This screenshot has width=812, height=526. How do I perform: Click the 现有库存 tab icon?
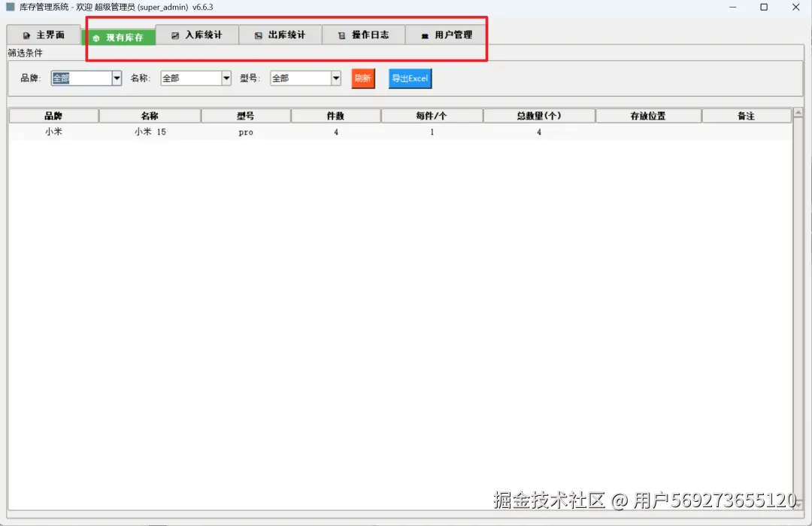[x=96, y=38]
